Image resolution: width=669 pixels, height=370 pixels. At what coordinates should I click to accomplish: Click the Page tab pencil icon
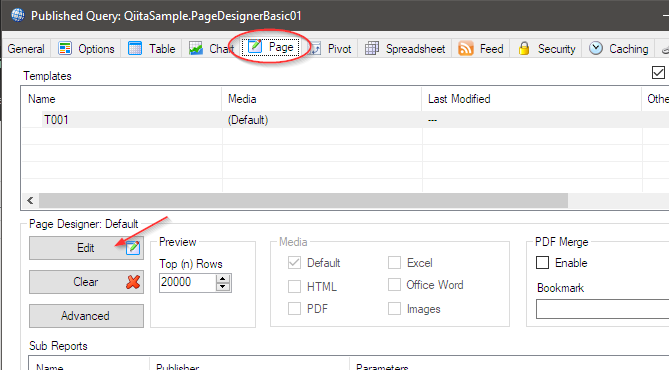click(255, 46)
